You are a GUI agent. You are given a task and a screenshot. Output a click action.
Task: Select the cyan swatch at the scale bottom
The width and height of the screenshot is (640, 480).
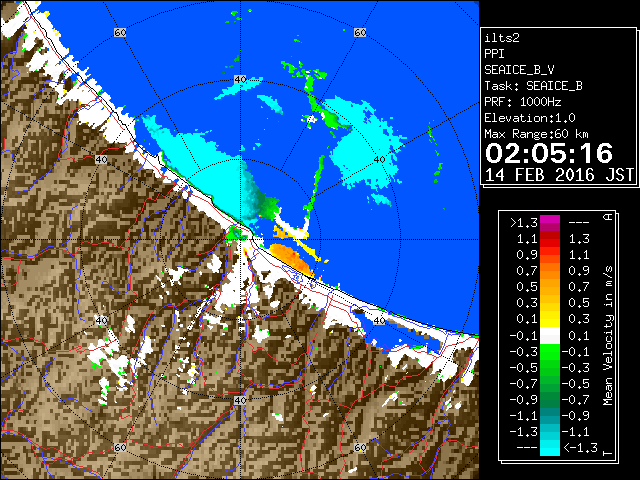pos(550,448)
